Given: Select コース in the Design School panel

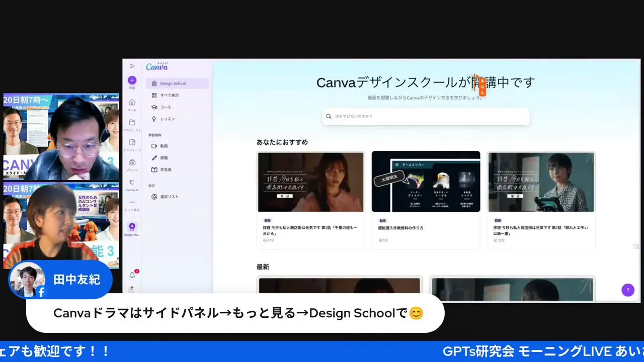Looking at the screenshot, I should (x=166, y=107).
